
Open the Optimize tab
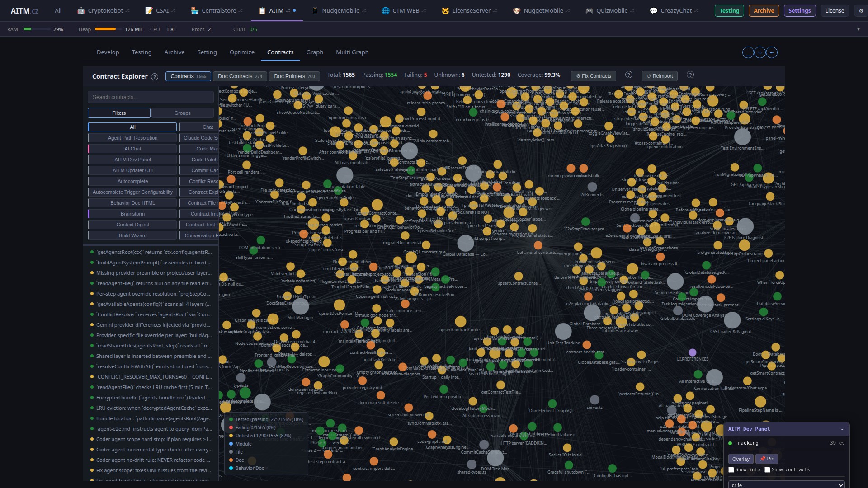coord(242,52)
